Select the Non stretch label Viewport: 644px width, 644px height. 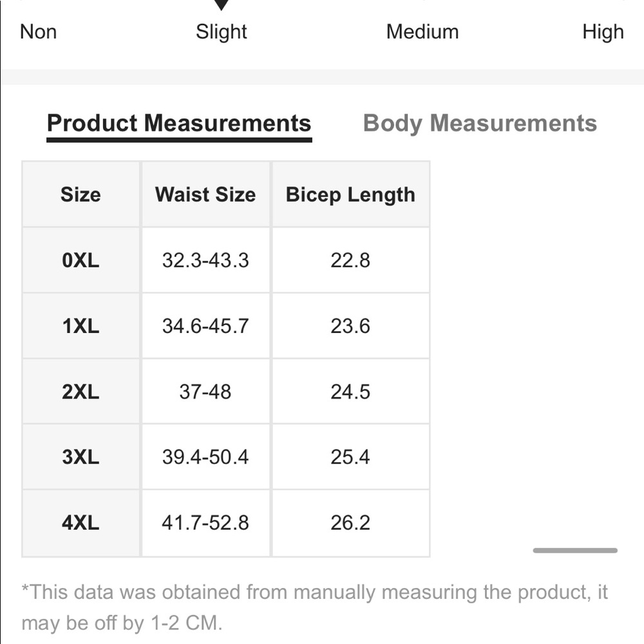(x=39, y=32)
